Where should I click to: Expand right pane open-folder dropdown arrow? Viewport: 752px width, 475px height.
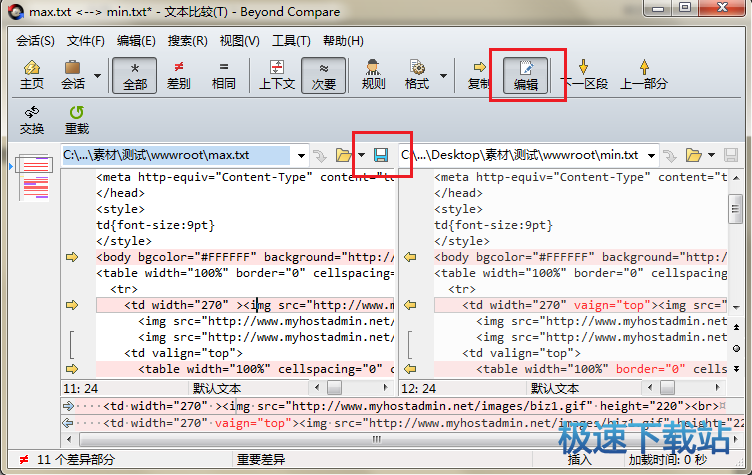[x=712, y=155]
